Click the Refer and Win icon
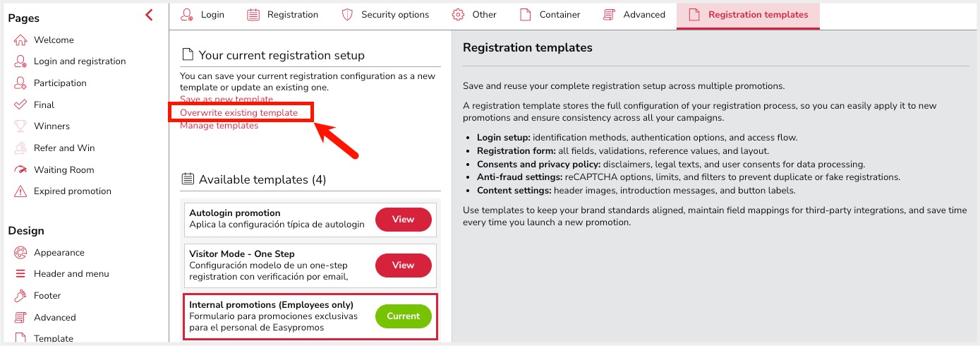The width and height of the screenshot is (980, 346). tap(20, 148)
